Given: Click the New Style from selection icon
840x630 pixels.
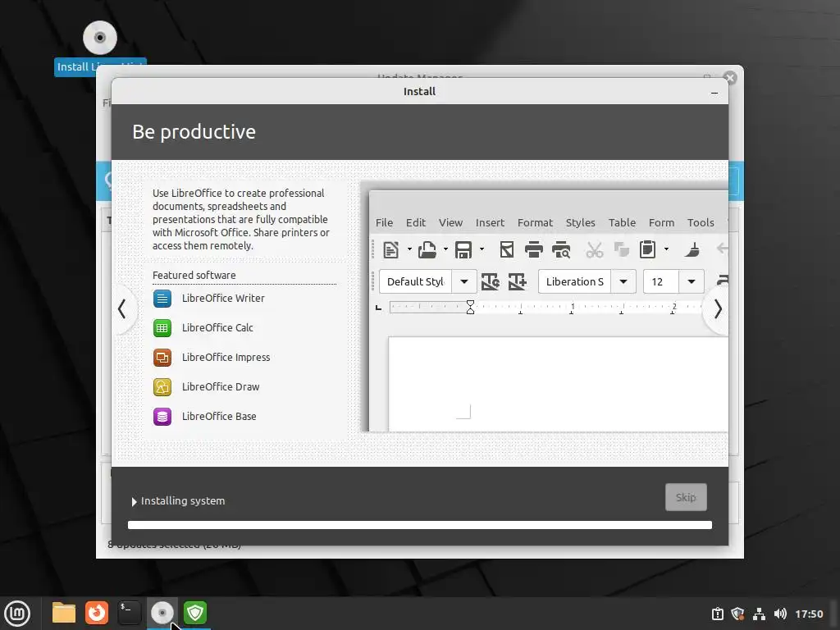Looking at the screenshot, I should [518, 282].
